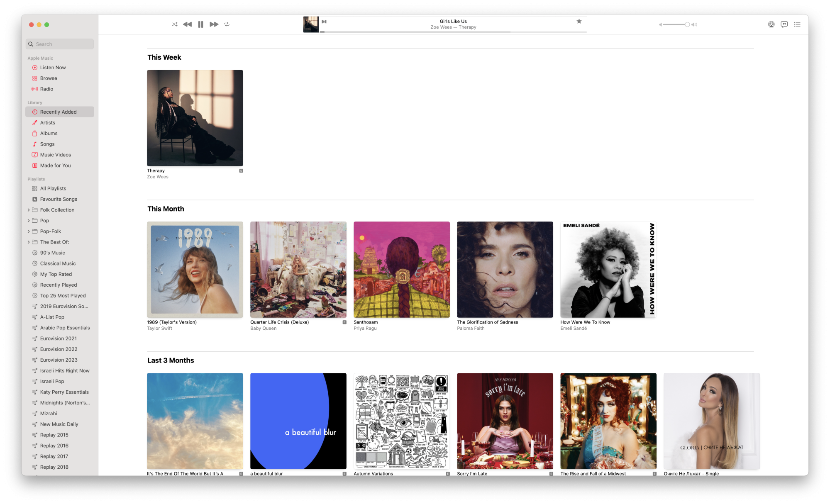Viewport: 830px width, 504px height.
Task: Open the AirPlay output menu
Action: pos(771,24)
